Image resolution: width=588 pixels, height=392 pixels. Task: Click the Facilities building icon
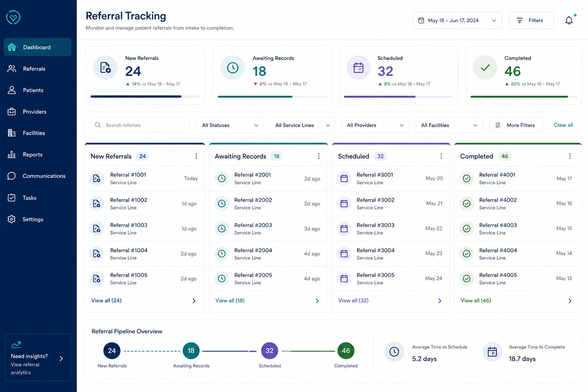[x=12, y=133]
